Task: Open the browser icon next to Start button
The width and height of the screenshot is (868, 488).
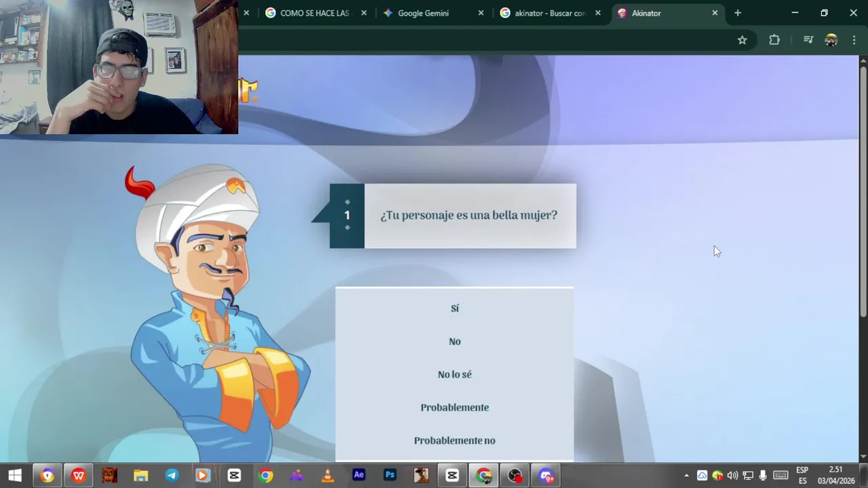Action: pyautogui.click(x=47, y=476)
